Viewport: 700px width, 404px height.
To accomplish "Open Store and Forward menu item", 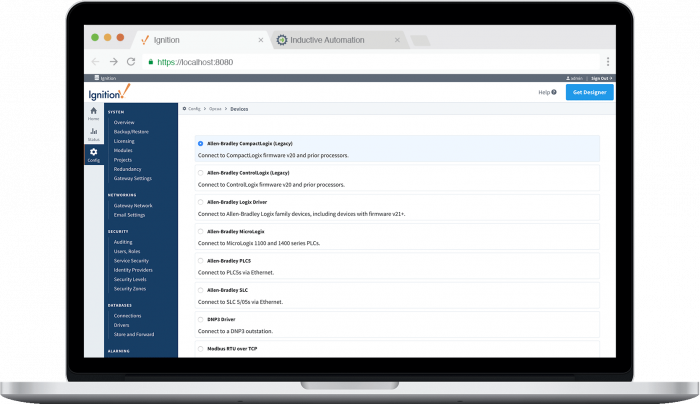I will coord(134,334).
